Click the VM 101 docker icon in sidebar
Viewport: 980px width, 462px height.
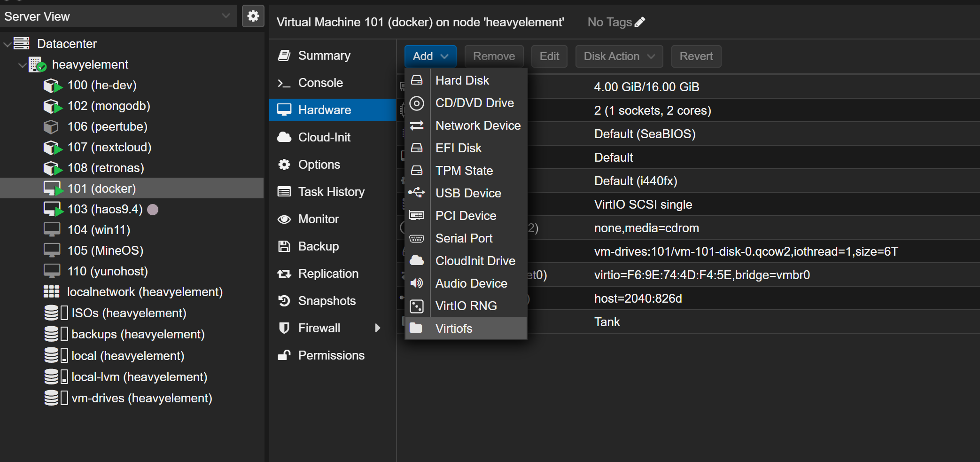[x=53, y=188]
